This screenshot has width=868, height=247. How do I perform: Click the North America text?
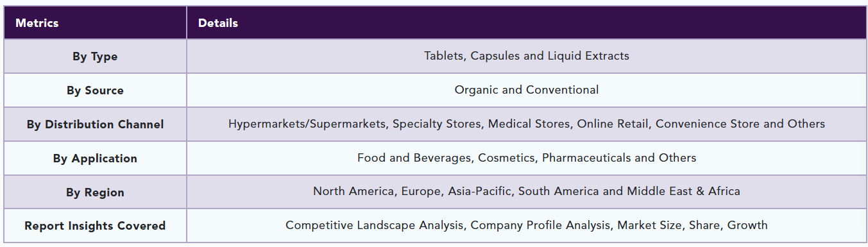(x=353, y=191)
